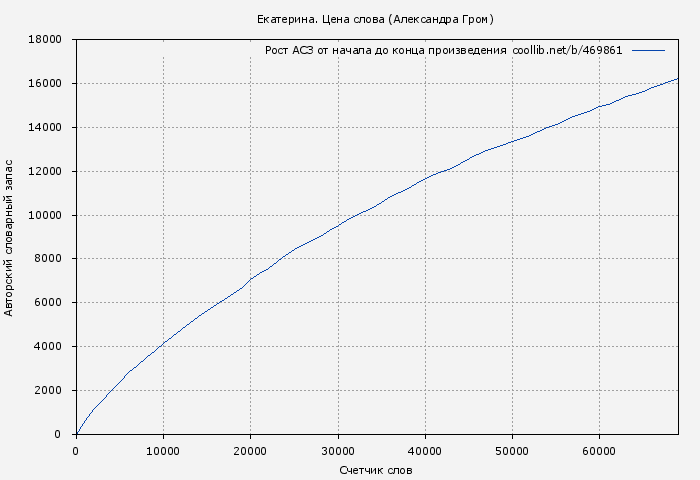Click the 18000 value on the vertical axis
The image size is (700, 480).
pos(46,40)
